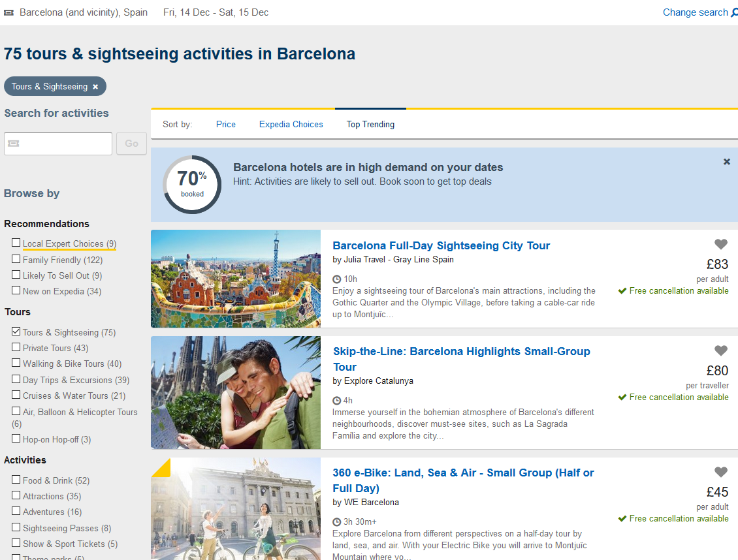The height and width of the screenshot is (560, 738).
Task: Enable the Local Expert Choices checkbox
Action: pyautogui.click(x=16, y=243)
